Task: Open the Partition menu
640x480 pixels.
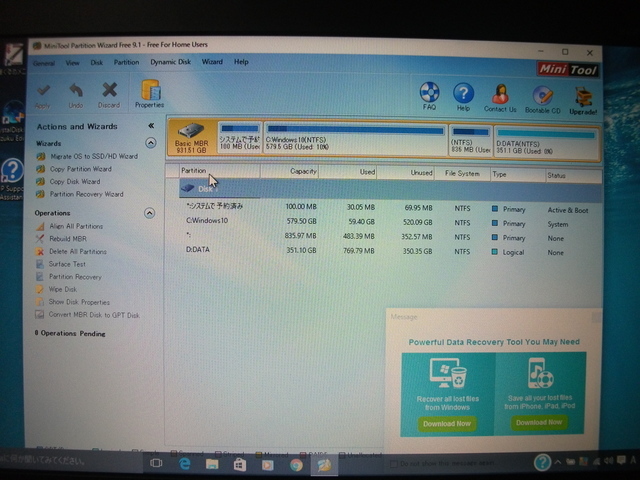Action: [126, 62]
